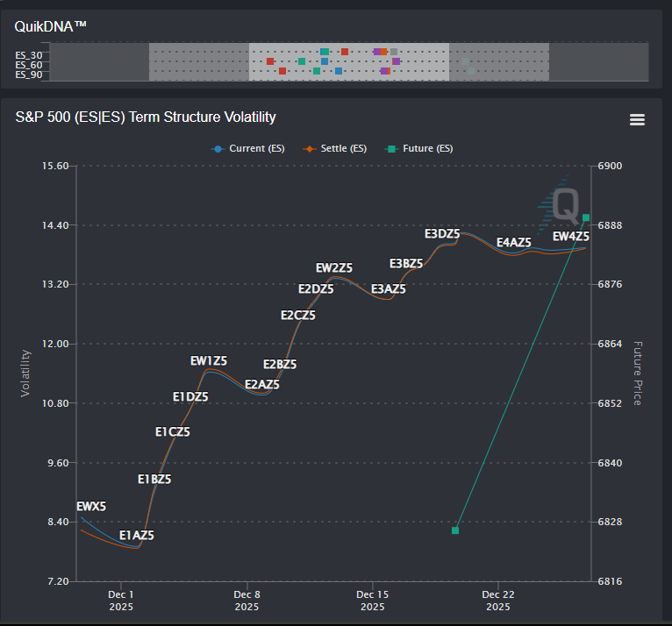Click the EW2Z5 data label

tap(334, 268)
